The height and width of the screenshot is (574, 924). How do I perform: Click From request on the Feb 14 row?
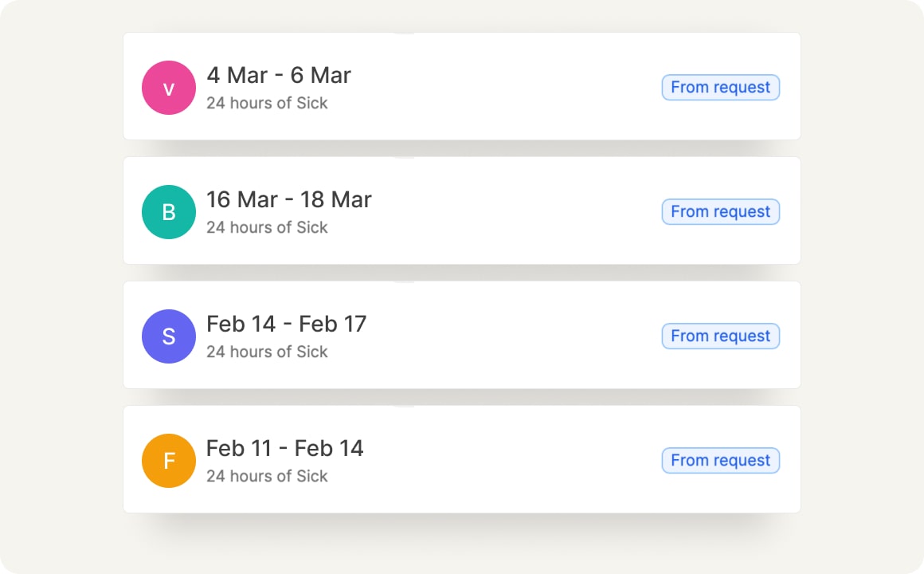720,336
